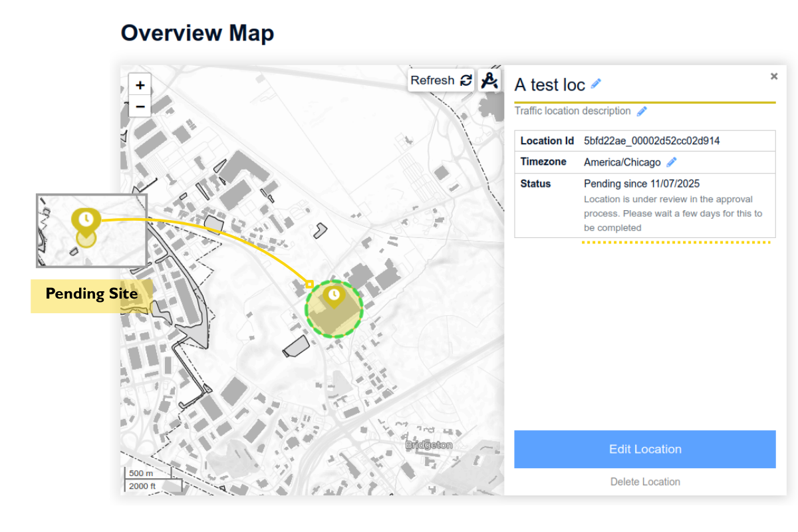798x532 pixels.
Task: Edit the America/Chicago timezone pencil
Action: pyautogui.click(x=672, y=162)
